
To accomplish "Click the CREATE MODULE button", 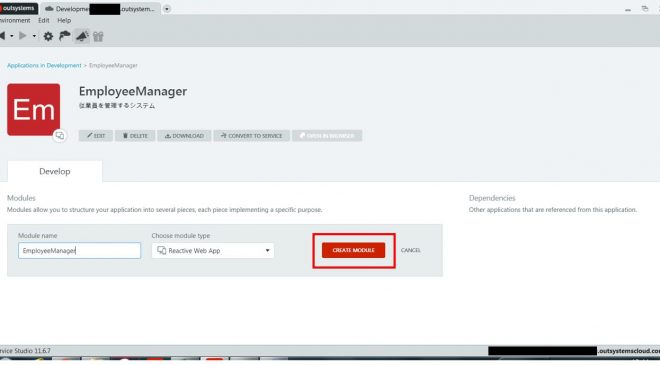I will [354, 250].
